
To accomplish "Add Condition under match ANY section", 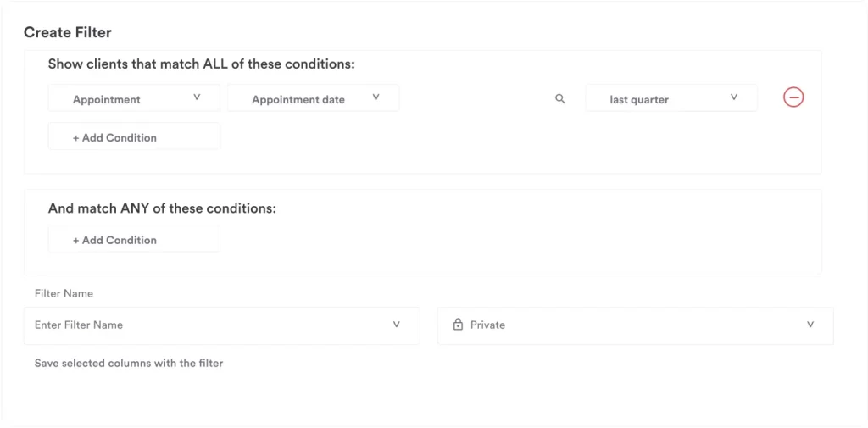I will pyautogui.click(x=134, y=240).
